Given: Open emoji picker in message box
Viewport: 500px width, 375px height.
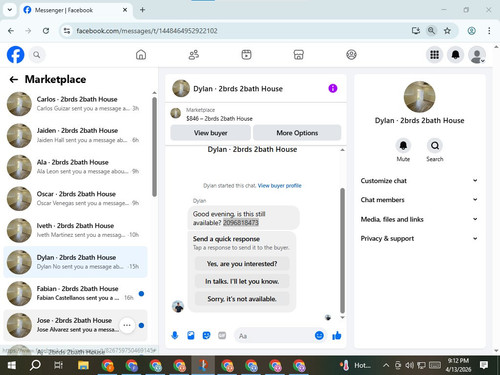Looking at the screenshot, I should pyautogui.click(x=319, y=335).
